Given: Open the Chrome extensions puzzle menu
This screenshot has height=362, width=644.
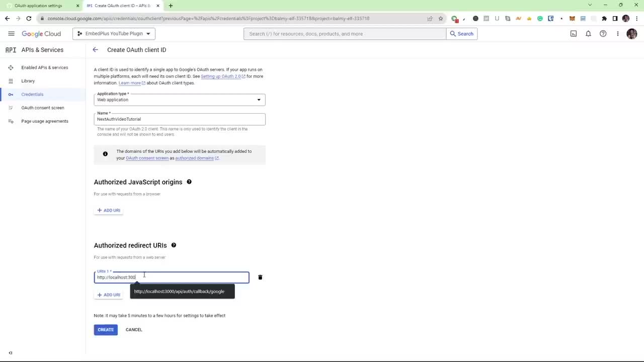Looking at the screenshot, I should coord(604,19).
